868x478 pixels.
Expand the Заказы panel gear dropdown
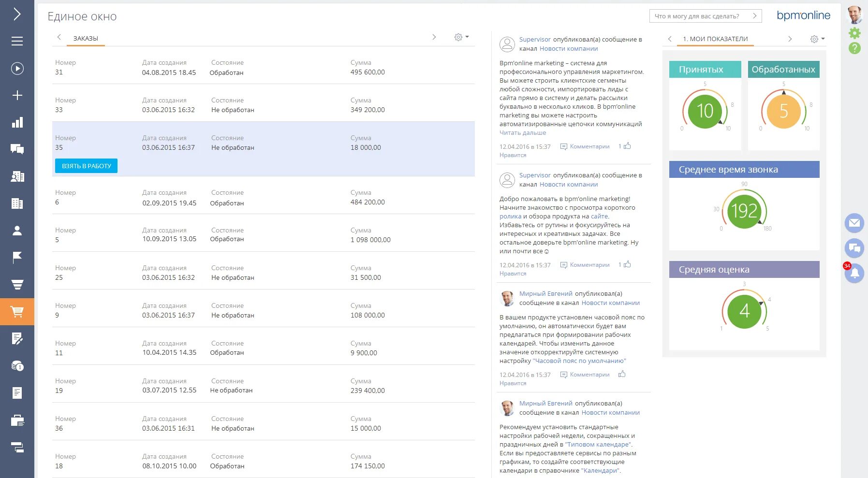(x=461, y=37)
